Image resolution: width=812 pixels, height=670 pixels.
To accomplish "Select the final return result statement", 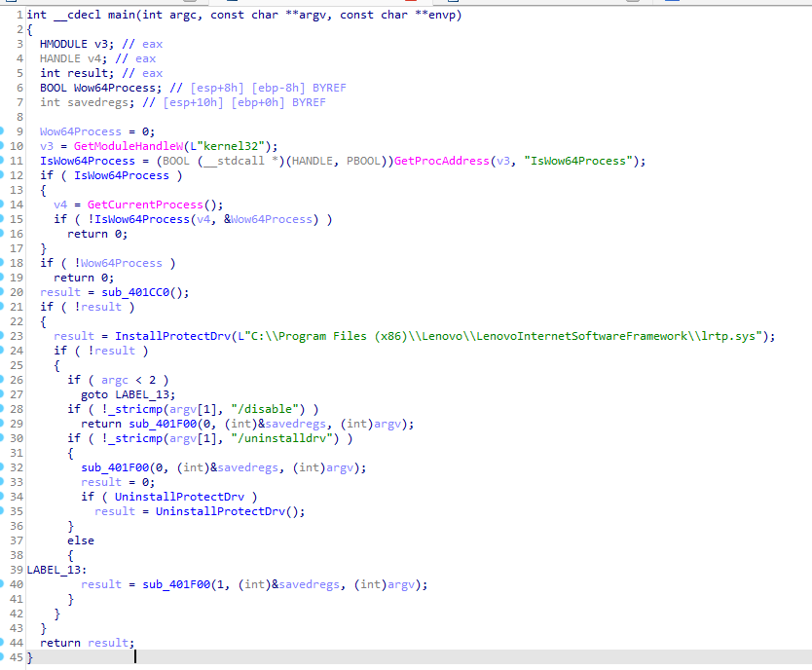I will [88, 643].
